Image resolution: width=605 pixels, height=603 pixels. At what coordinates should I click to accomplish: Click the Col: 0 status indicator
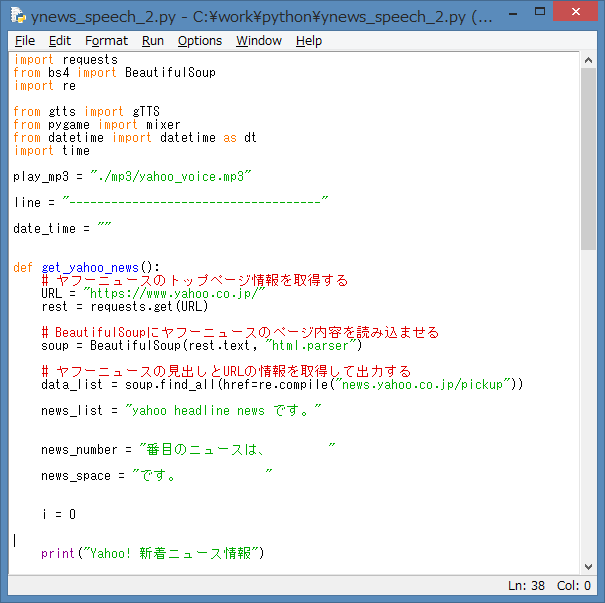[574, 586]
